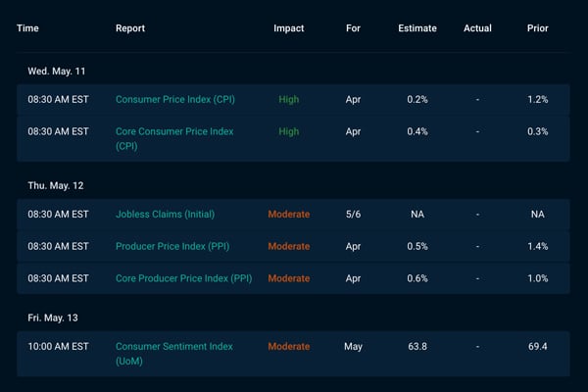The height and width of the screenshot is (392, 588).
Task: Click the Prior column header
Action: coord(538,28)
